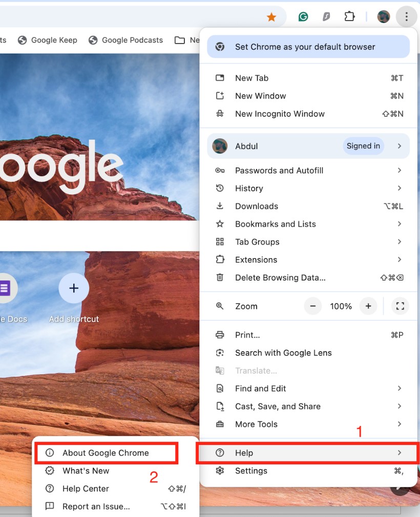
Task: Click the bookmark star icon
Action: [271, 17]
